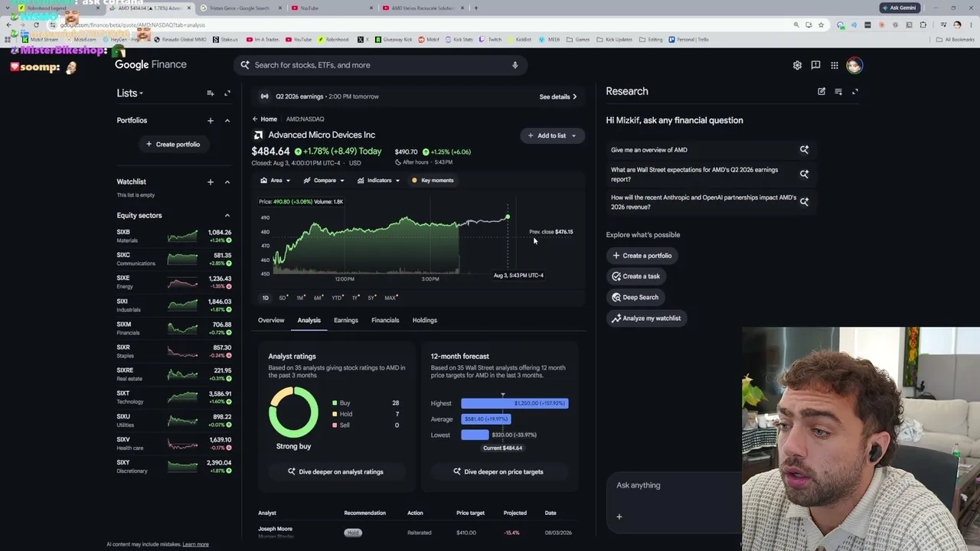This screenshot has width=980, height=551.
Task: Start voice search with the microphone
Action: (515, 65)
